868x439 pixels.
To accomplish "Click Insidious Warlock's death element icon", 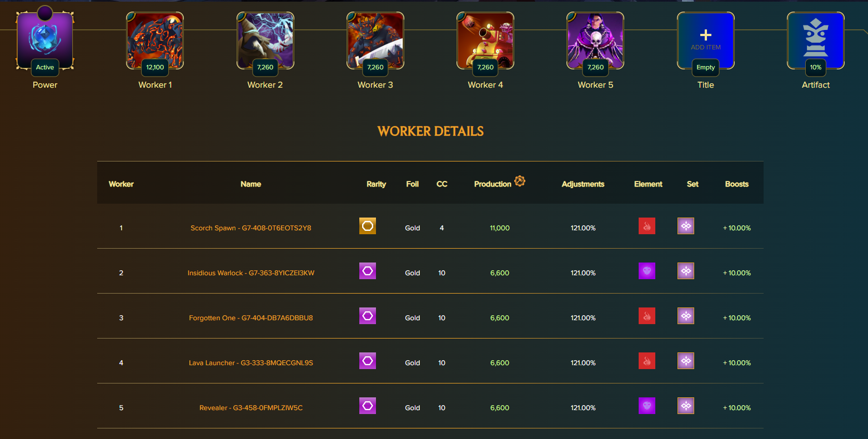I will point(647,271).
